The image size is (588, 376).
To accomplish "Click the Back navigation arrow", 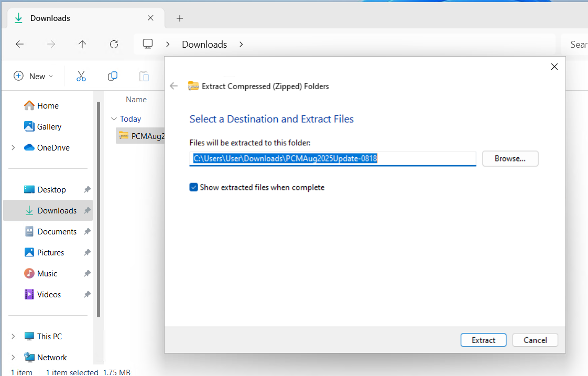I will coord(20,45).
